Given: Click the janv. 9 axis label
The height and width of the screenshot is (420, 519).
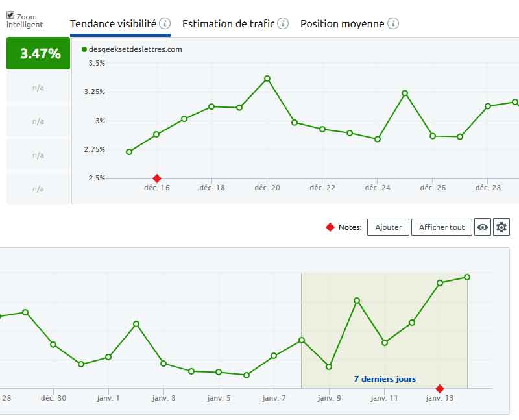Looking at the screenshot, I should pos(329,398).
